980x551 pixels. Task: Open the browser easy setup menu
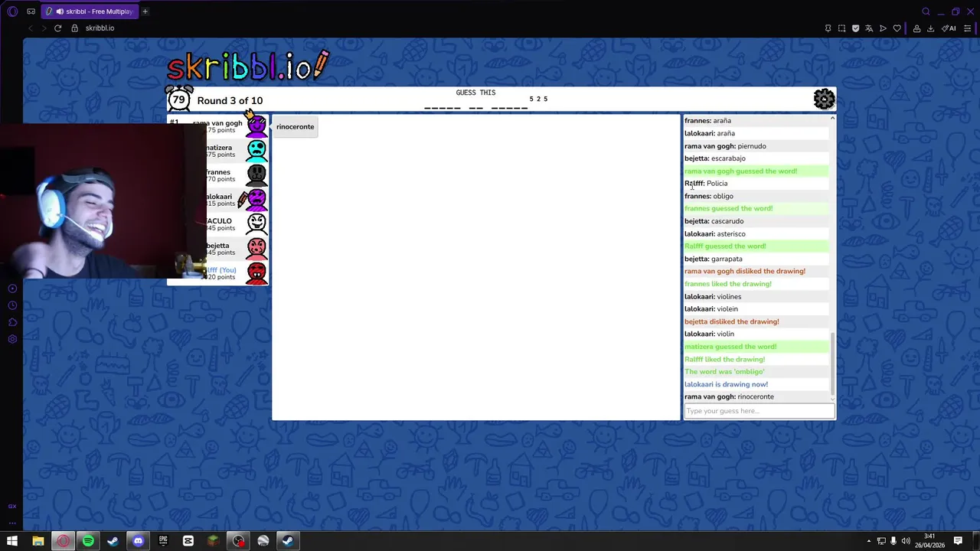[966, 28]
